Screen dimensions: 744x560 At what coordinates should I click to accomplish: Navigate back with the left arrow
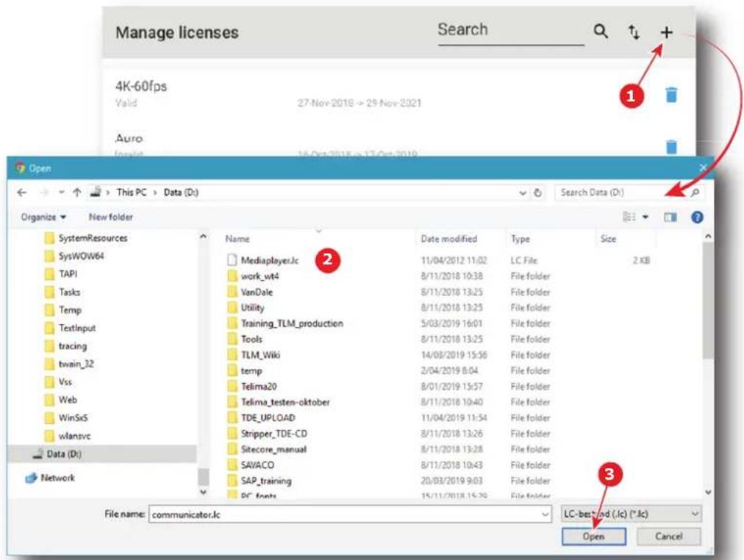pos(22,192)
